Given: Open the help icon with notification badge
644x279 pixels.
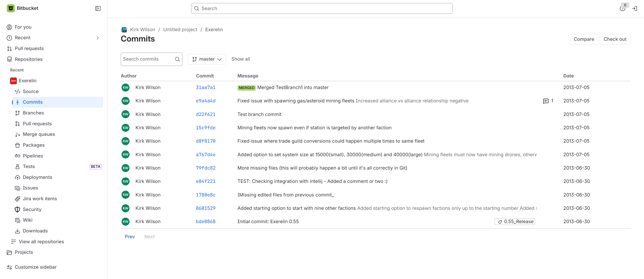Looking at the screenshot, I should [622, 9].
